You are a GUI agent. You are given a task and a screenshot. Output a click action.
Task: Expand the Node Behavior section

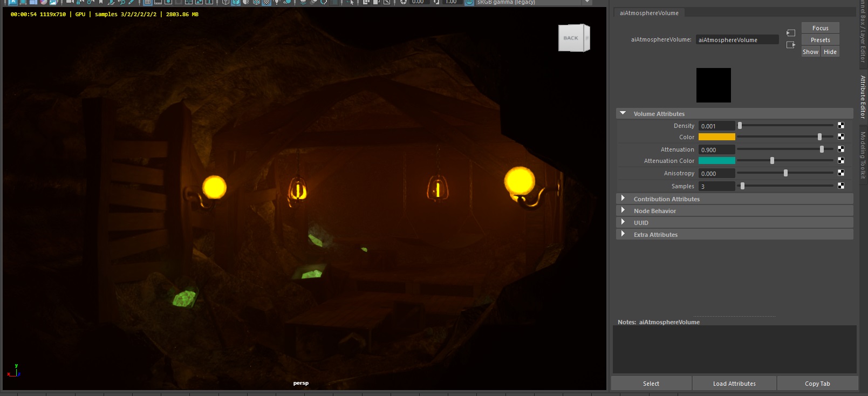click(623, 210)
